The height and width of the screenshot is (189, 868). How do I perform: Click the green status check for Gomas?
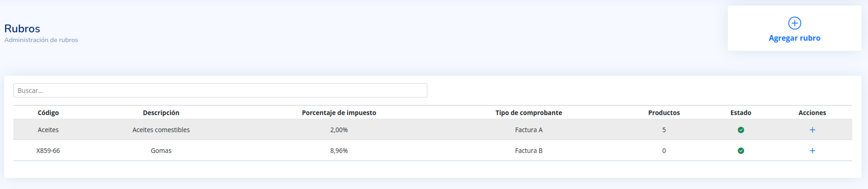(x=741, y=151)
